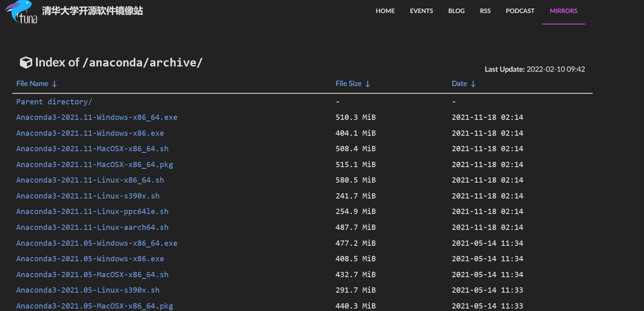Download Anaconda3-2021.11-Linux-s390x.sh
Screen dimensions: 644x311
[88, 196]
